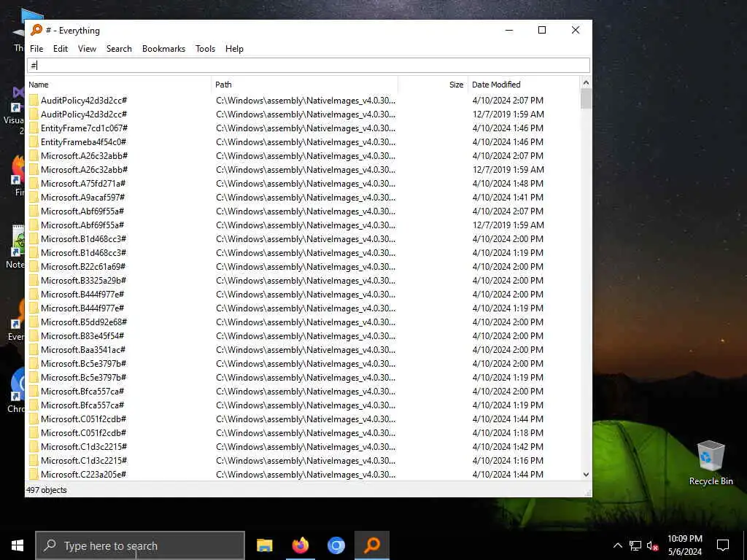This screenshot has width=747, height=560.
Task: Click the Windows taskbar search box
Action: (140, 545)
